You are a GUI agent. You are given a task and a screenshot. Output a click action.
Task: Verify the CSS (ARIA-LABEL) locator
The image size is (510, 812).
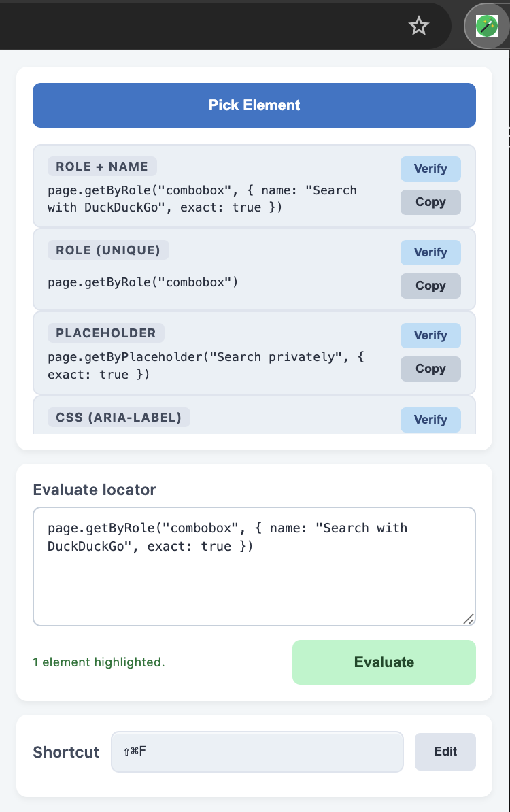click(x=430, y=420)
